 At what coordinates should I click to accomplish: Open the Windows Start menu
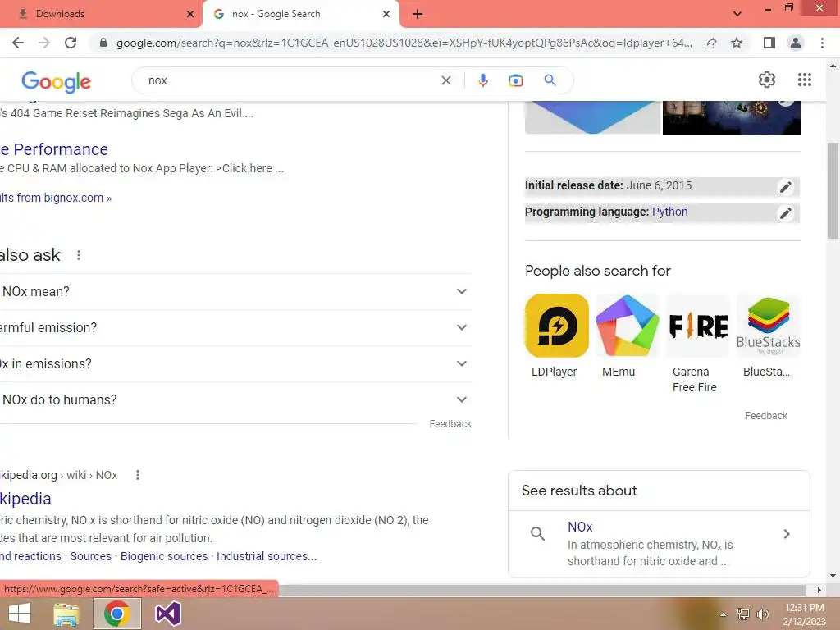tap(20, 614)
